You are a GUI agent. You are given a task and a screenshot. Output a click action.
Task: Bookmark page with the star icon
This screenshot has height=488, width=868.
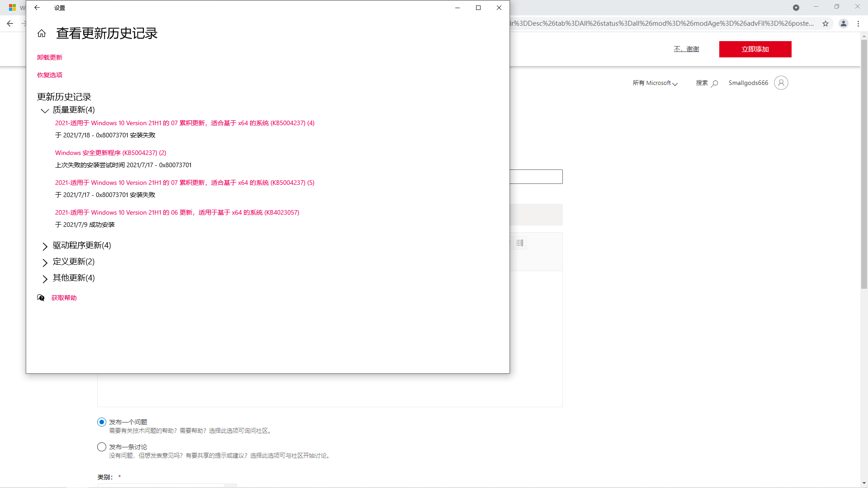(x=826, y=23)
